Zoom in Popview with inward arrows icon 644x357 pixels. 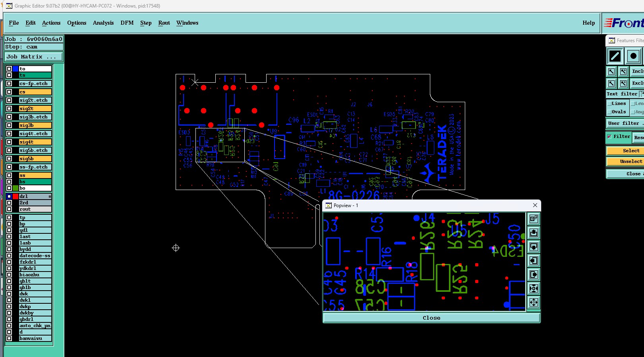click(534, 288)
